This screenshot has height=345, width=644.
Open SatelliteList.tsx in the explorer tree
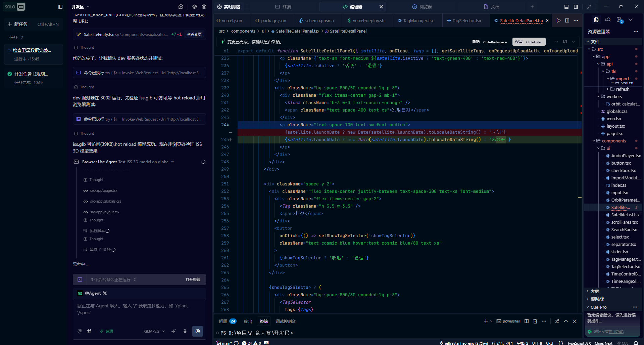click(625, 215)
